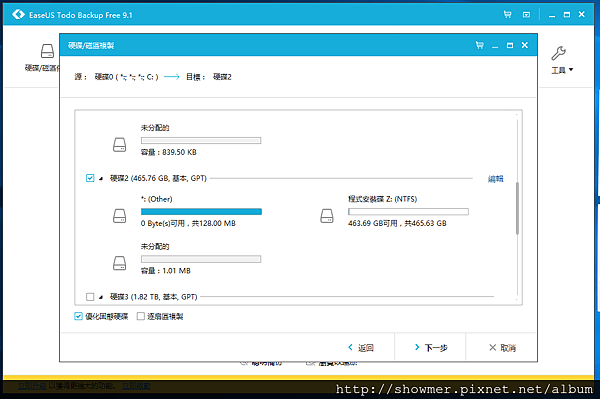Click the Cancel button

[502, 348]
